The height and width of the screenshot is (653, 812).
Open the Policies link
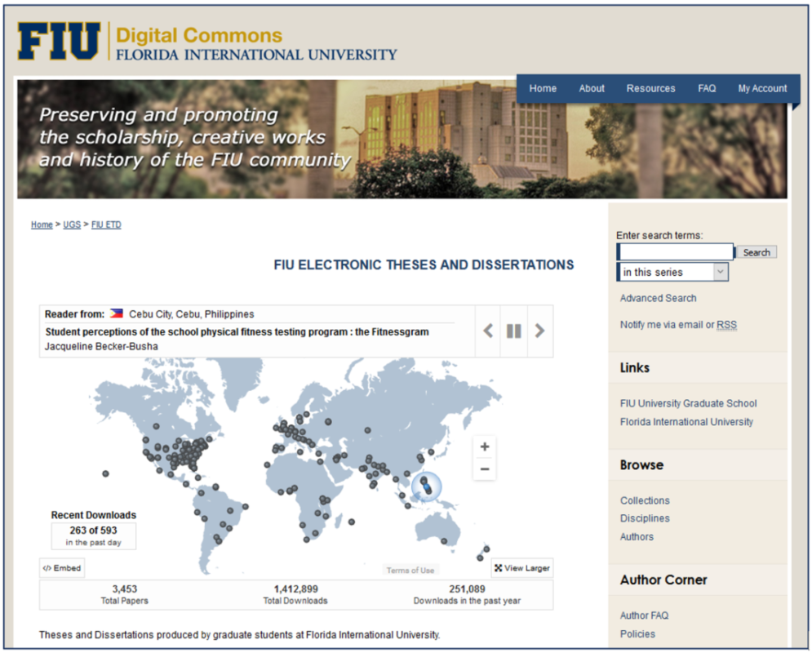click(x=637, y=634)
